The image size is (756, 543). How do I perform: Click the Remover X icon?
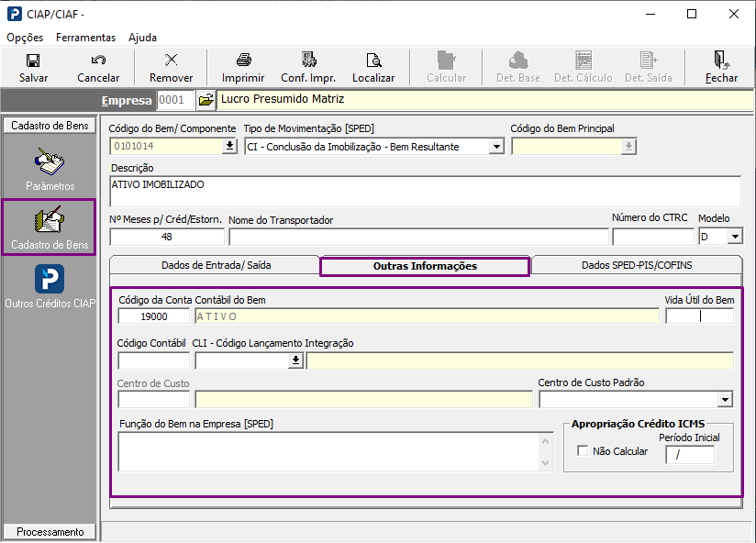coord(171,61)
